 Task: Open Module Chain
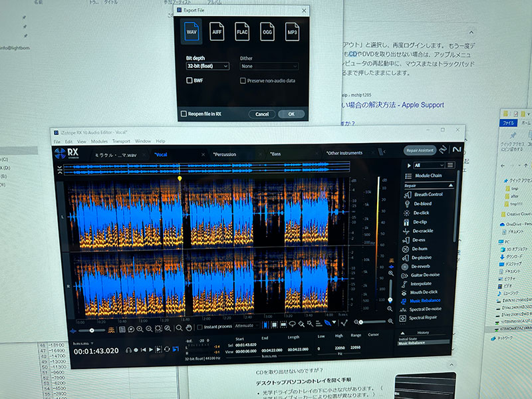(424, 176)
